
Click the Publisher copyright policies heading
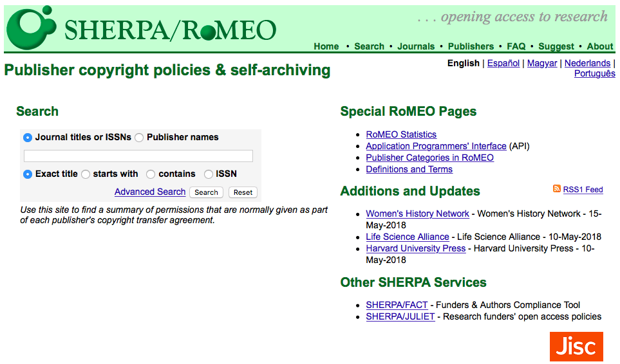(x=167, y=70)
